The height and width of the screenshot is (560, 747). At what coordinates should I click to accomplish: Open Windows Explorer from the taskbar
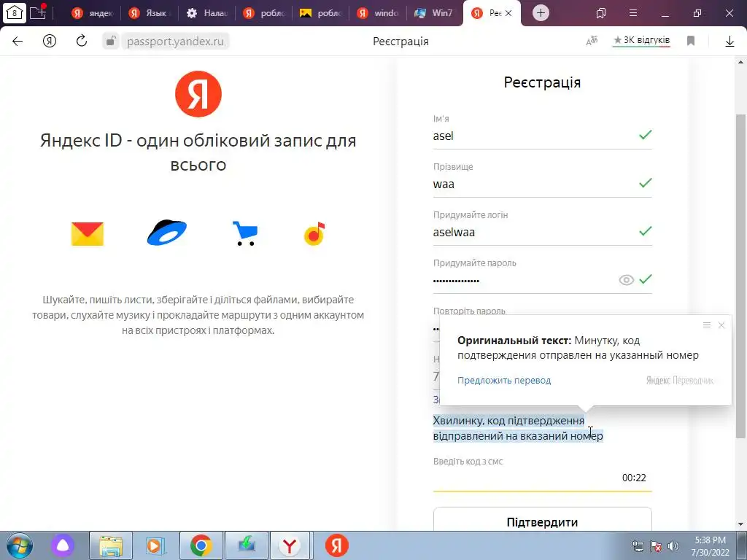[x=111, y=545]
